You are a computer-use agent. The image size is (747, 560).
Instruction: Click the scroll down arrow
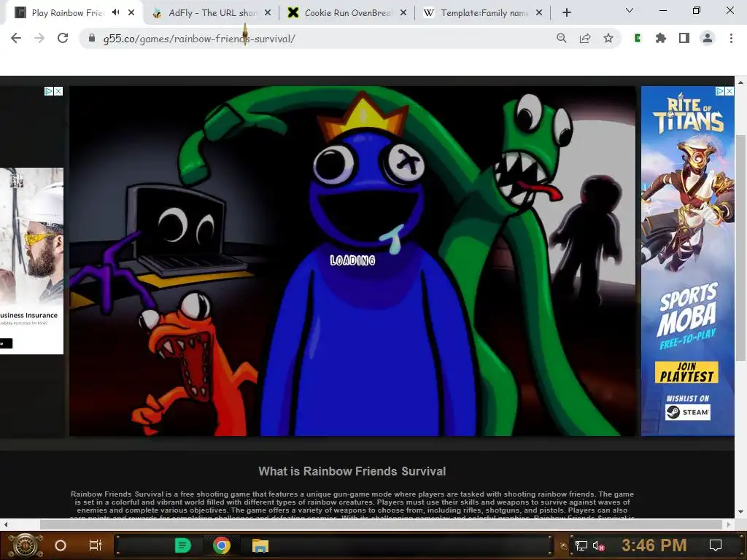click(x=741, y=512)
